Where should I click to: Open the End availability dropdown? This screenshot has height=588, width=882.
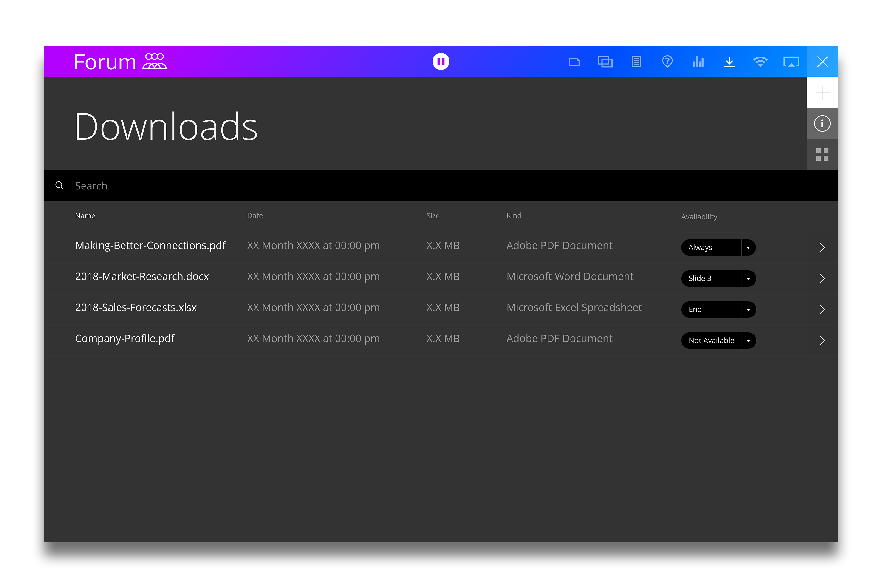pos(718,309)
